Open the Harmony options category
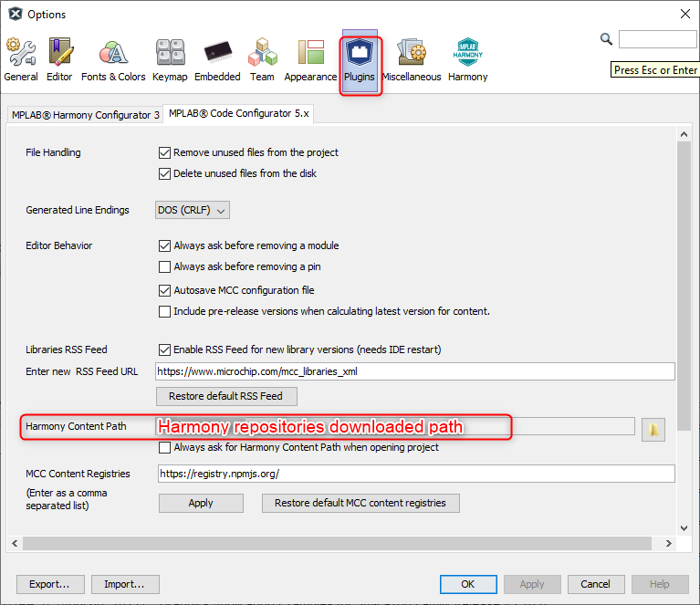This screenshot has width=700, height=605. pos(467,60)
